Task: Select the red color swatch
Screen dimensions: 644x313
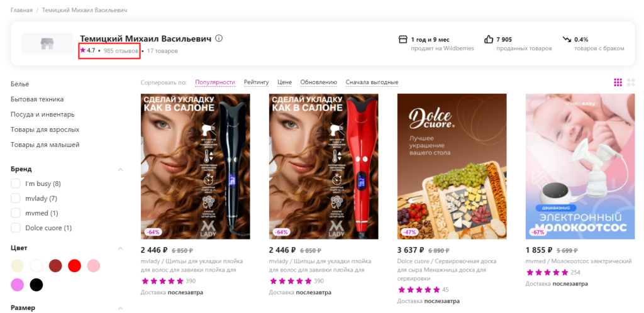Action: pyautogui.click(x=74, y=266)
